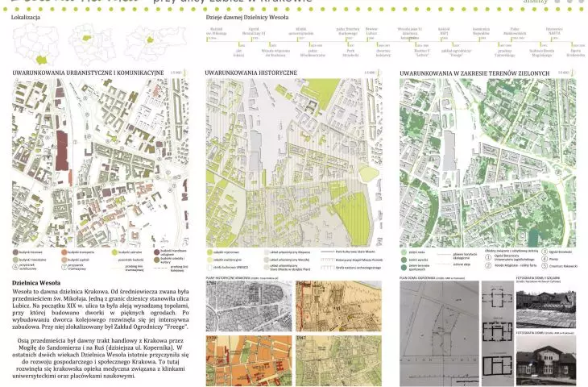Image resolution: width=588 pixels, height=387 pixels.
Task: Click the 'zieleń terenów sportowych' swatch
Action: tap(404, 267)
